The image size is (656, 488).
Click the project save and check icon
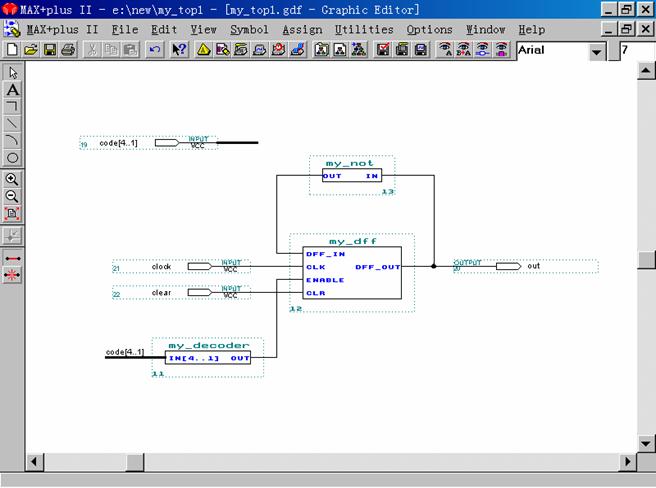tap(383, 50)
